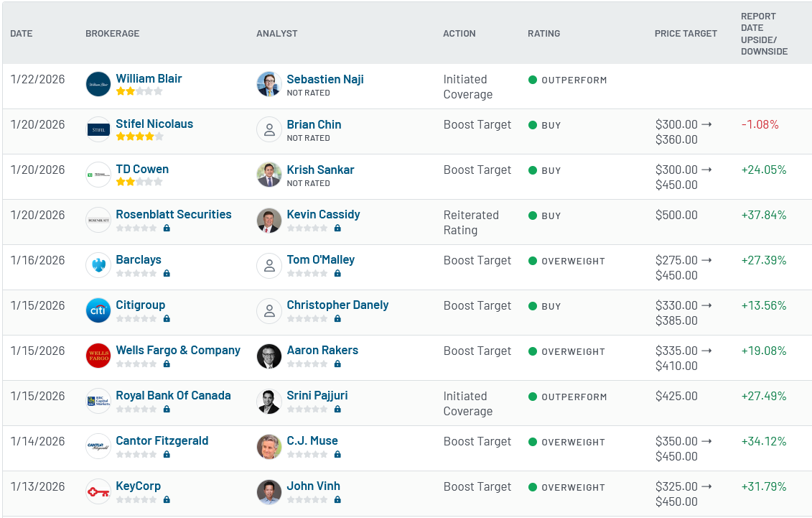Viewport: 812px width, 518px height.
Task: Open the Wells Fargo & Company link
Action: click(x=178, y=350)
